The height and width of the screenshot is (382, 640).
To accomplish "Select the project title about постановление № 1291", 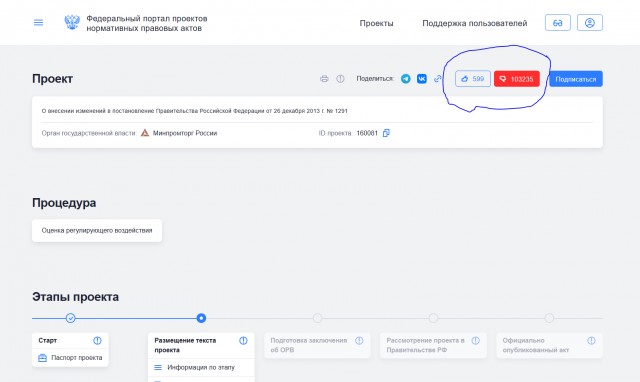I will [195, 111].
